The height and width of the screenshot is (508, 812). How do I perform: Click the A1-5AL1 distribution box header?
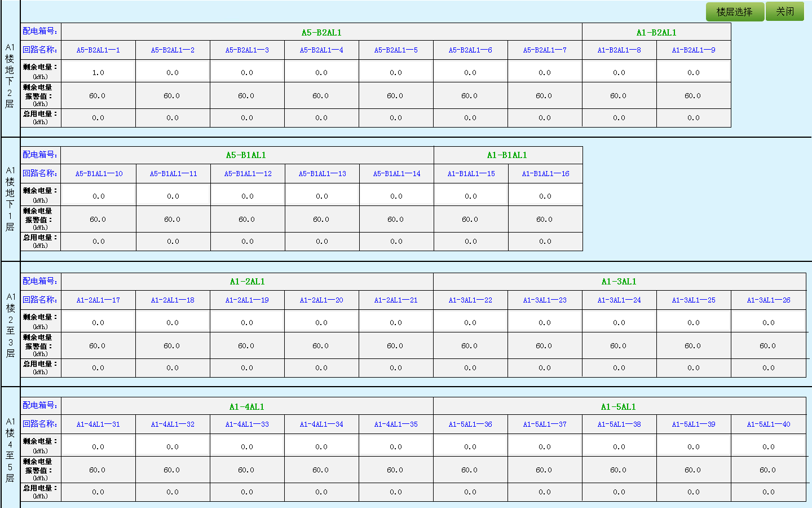pos(619,407)
